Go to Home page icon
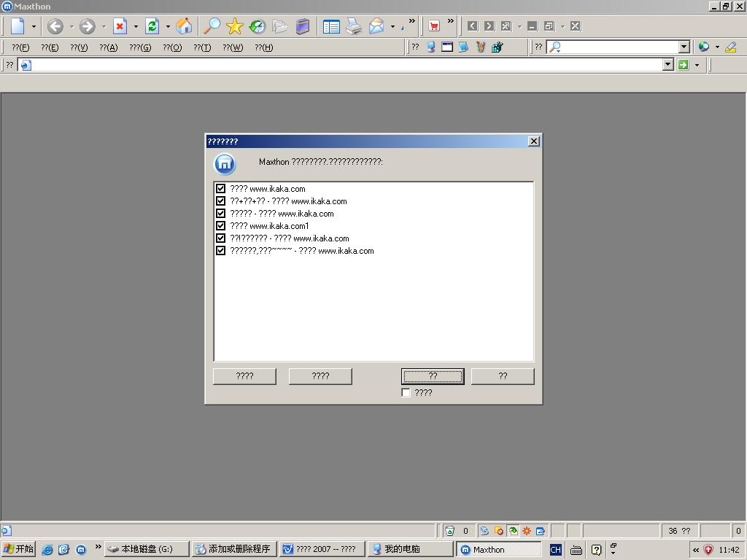The image size is (747, 560). click(x=184, y=26)
